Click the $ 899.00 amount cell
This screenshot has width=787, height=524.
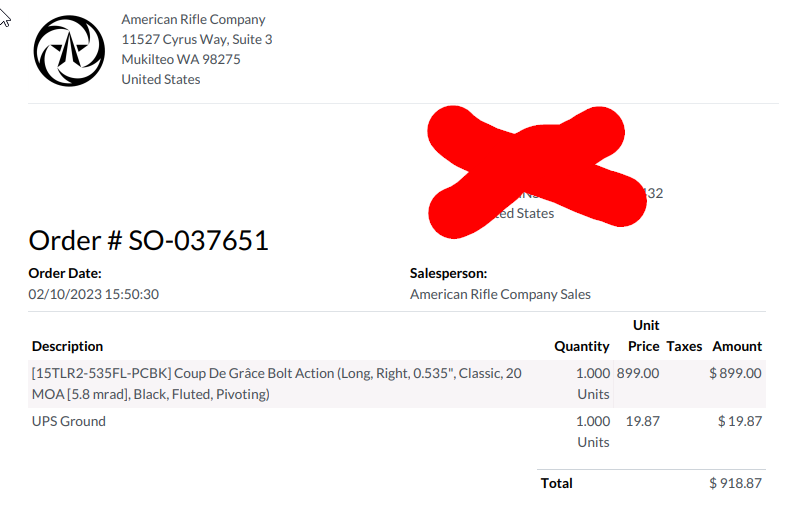click(735, 373)
